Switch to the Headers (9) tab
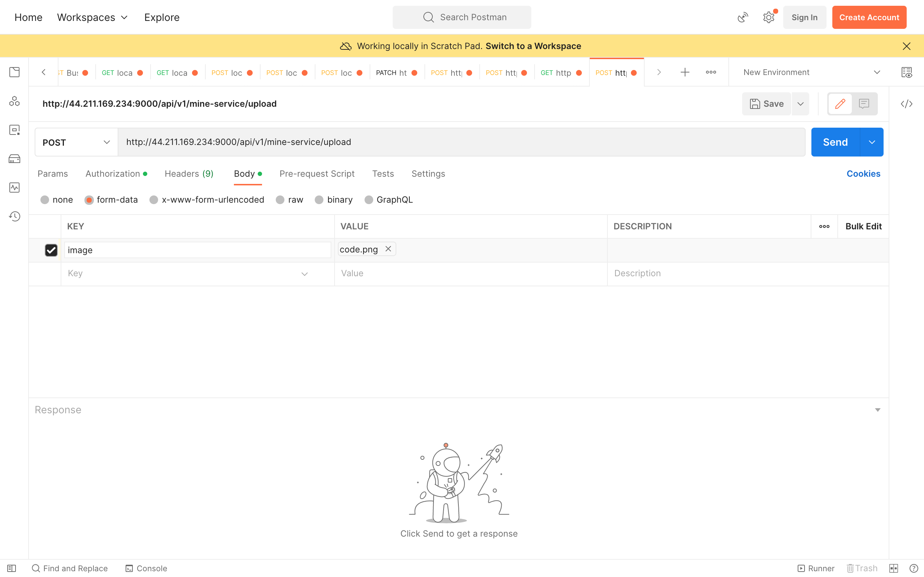 [189, 174]
